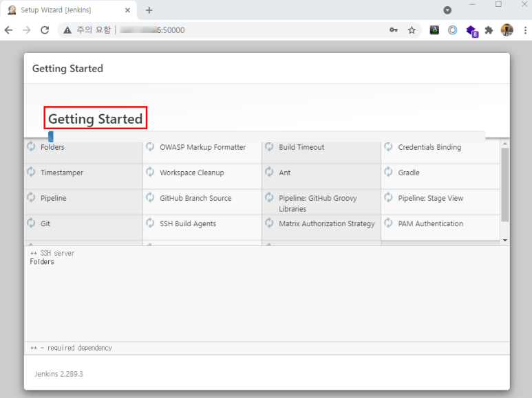Click the Pipeline plugin label
532x398 pixels.
point(53,198)
